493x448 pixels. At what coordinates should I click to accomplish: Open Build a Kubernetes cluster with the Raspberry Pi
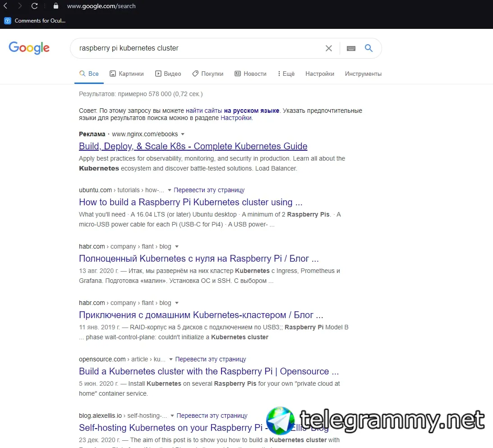click(209, 371)
